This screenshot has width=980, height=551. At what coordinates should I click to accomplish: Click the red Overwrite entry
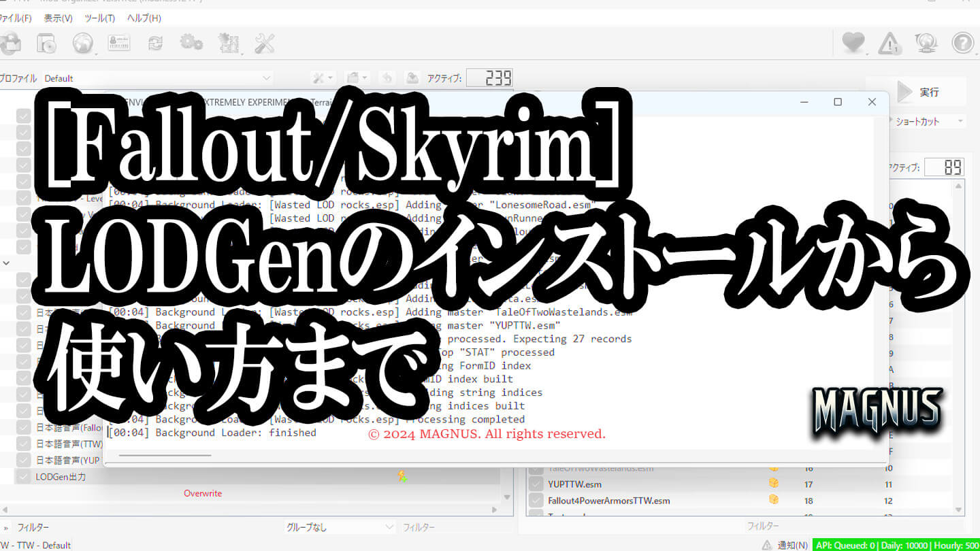(203, 493)
